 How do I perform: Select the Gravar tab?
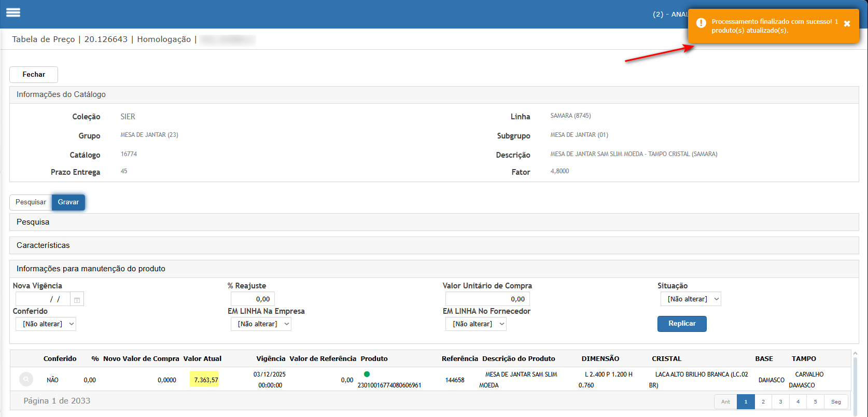[68, 202]
